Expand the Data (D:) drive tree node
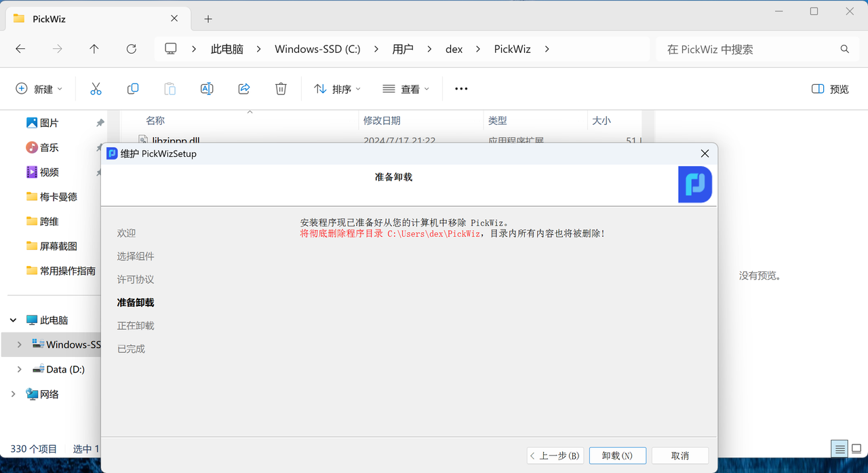The image size is (868, 473). point(19,369)
